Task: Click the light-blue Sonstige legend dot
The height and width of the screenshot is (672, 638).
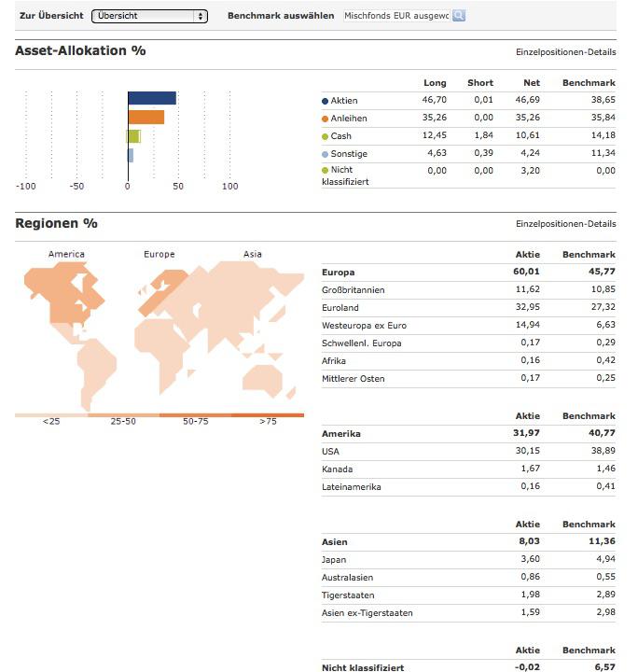Action: (x=325, y=154)
